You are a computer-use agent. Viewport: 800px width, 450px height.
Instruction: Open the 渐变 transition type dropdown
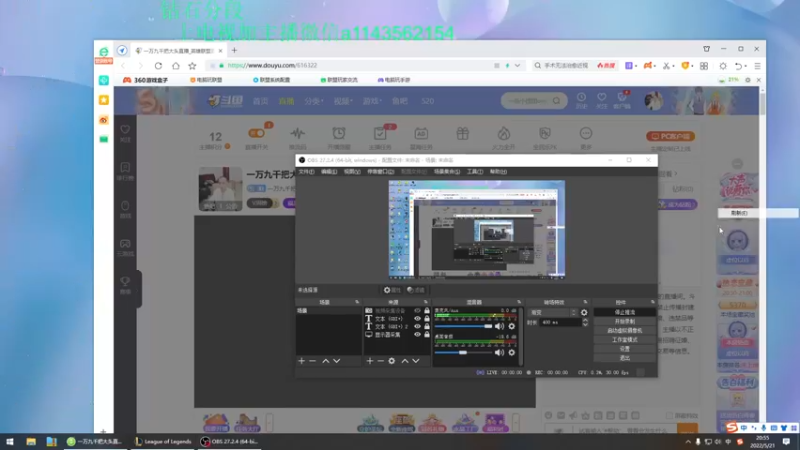(x=553, y=313)
